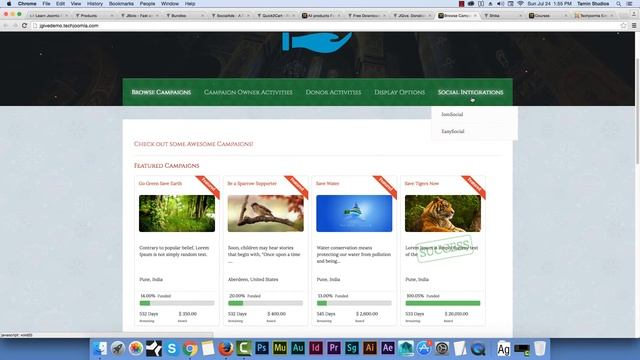This screenshot has height=360, width=640.
Task: Bookmark page with star icon
Action: click(623, 25)
